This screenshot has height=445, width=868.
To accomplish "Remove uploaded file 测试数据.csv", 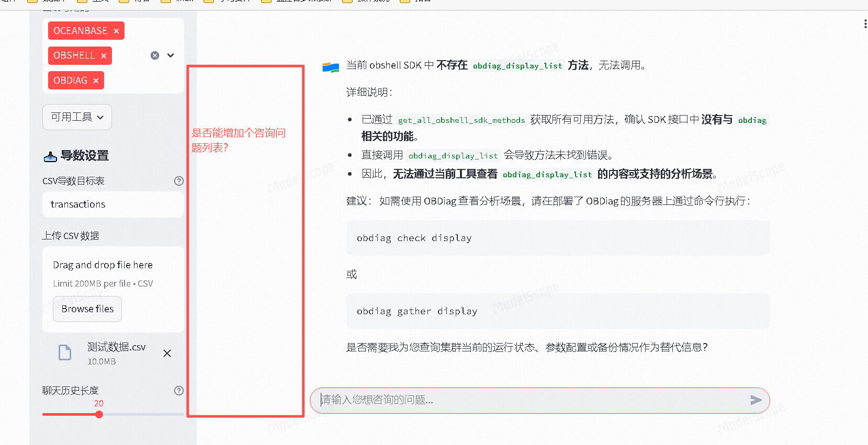I will [167, 353].
